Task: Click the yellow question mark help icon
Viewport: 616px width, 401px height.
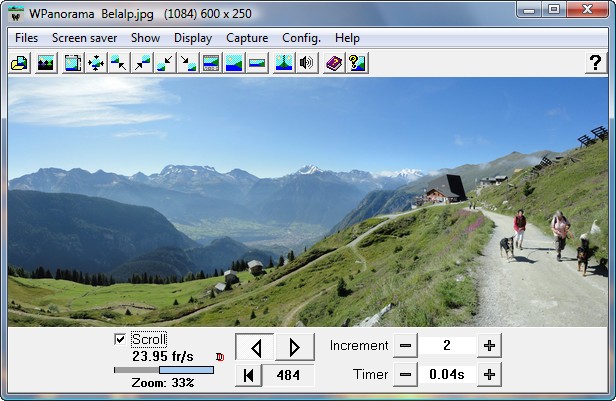Action: (x=357, y=63)
